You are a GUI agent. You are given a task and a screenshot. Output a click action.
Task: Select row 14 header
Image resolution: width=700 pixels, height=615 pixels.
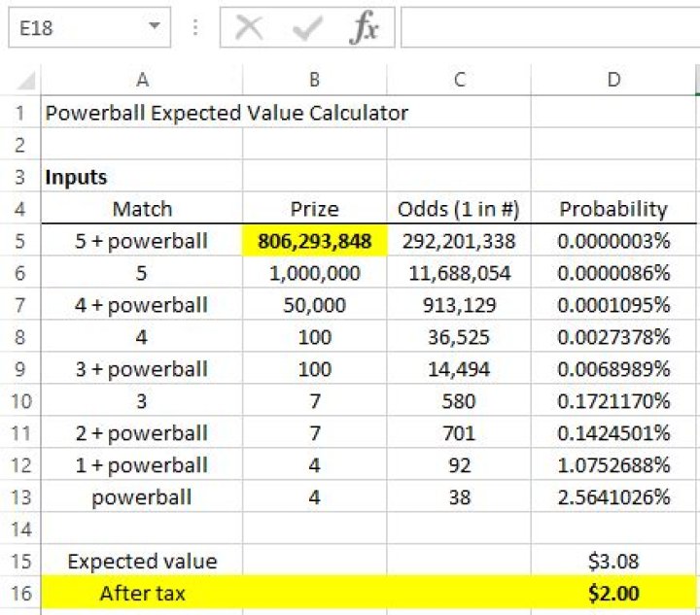[20, 530]
